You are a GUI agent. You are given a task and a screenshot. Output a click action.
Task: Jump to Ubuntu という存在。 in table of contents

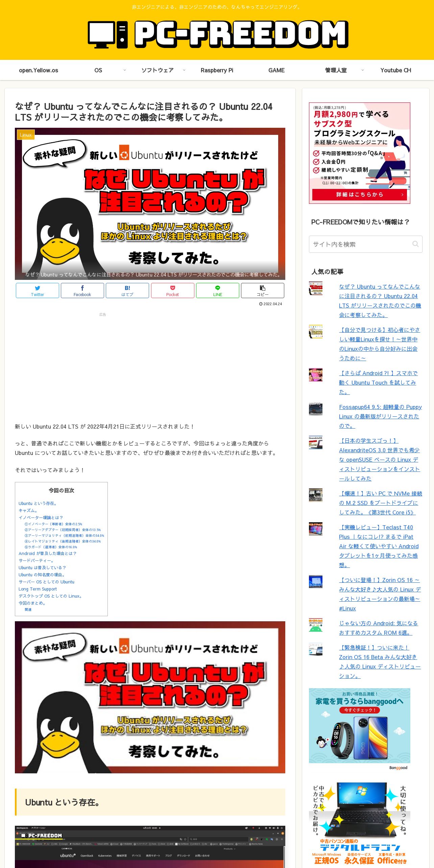(38, 503)
